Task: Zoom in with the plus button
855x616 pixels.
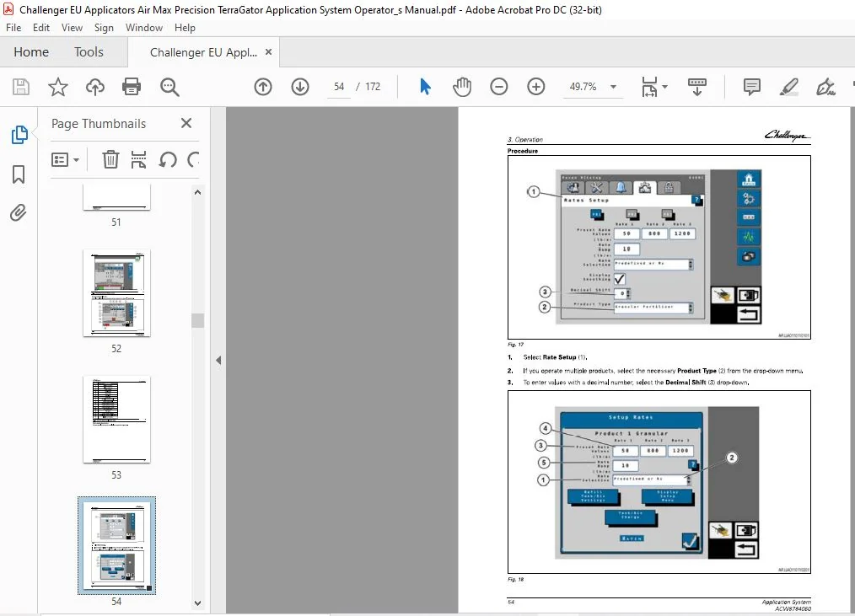Action: [x=536, y=87]
